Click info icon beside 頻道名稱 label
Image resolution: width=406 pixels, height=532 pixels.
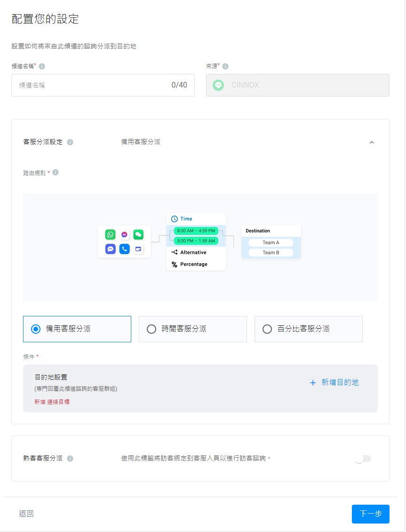click(42, 66)
